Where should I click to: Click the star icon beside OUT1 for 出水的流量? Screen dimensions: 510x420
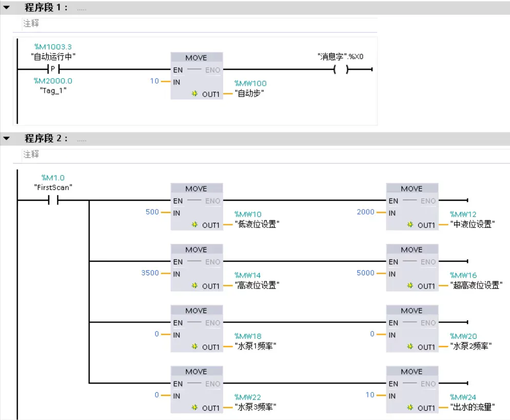(410, 408)
